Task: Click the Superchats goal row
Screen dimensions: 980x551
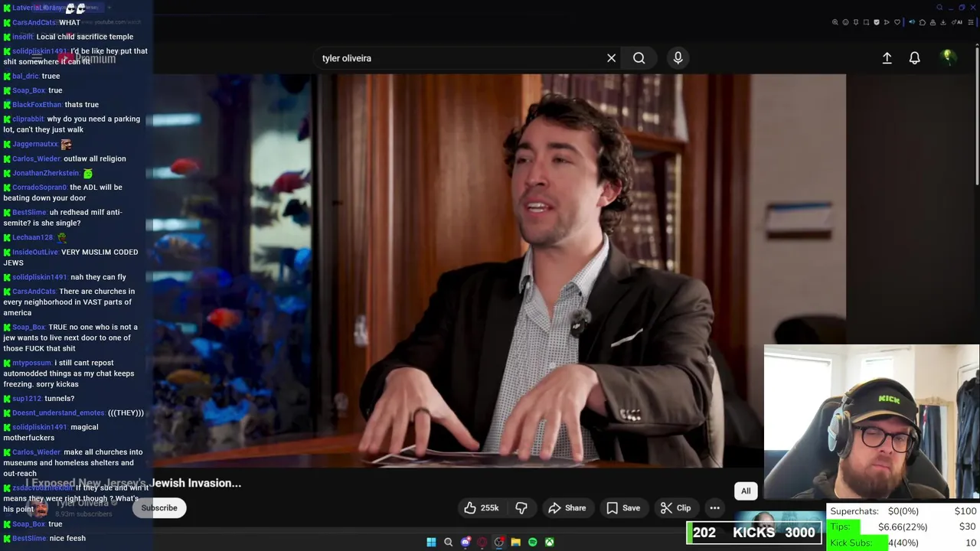Action: [x=903, y=511]
